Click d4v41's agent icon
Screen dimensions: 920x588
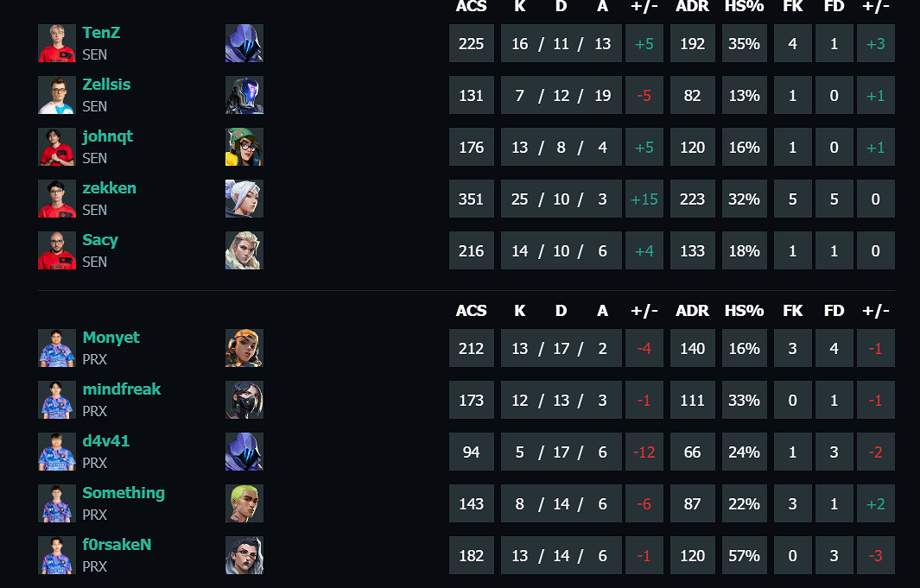coord(244,452)
